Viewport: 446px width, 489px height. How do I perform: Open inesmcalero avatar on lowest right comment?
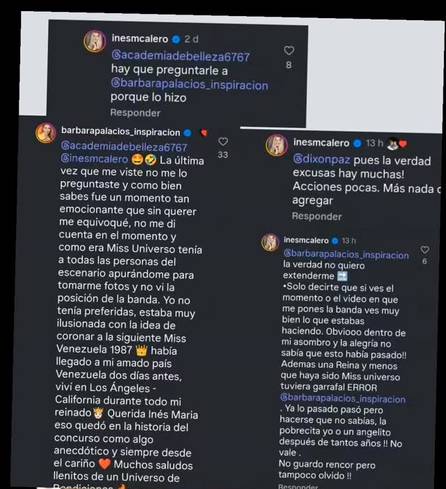click(270, 242)
